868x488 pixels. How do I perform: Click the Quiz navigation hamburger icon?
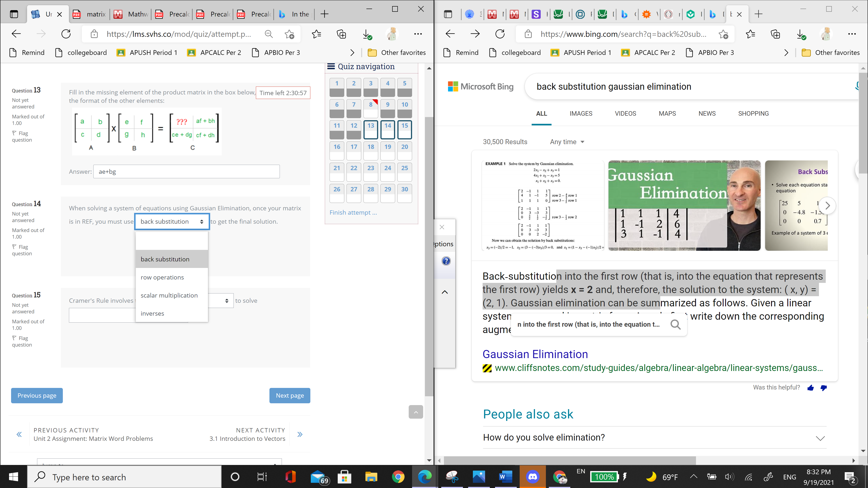pos(331,66)
